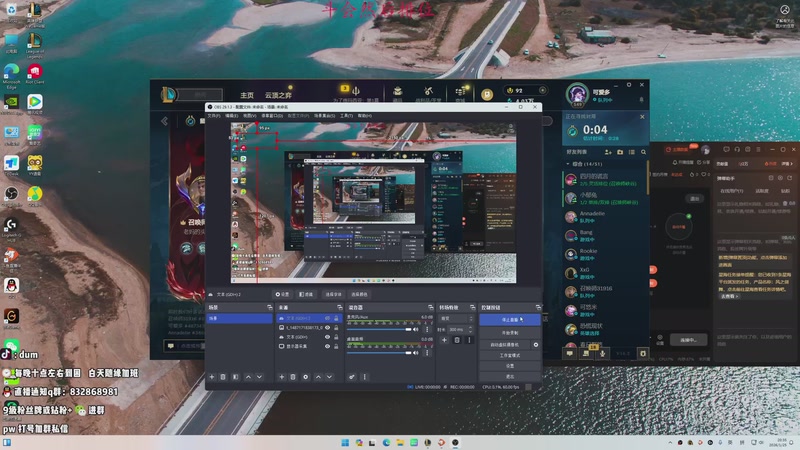Click the add source plus icon
Viewport: 800px width, 450px height.
click(280, 377)
